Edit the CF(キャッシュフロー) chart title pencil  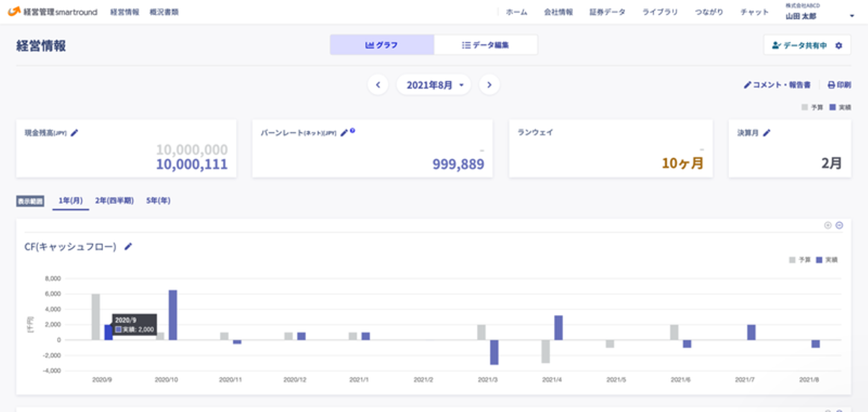coord(128,246)
